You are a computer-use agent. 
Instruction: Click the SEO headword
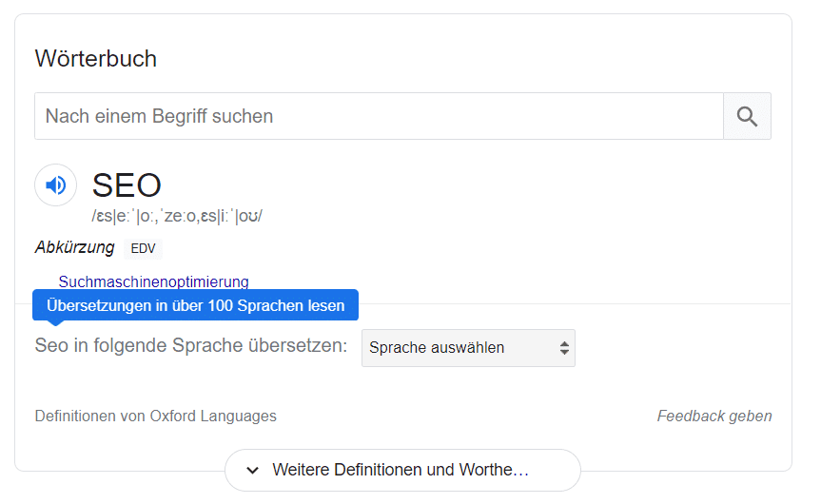coord(127,185)
